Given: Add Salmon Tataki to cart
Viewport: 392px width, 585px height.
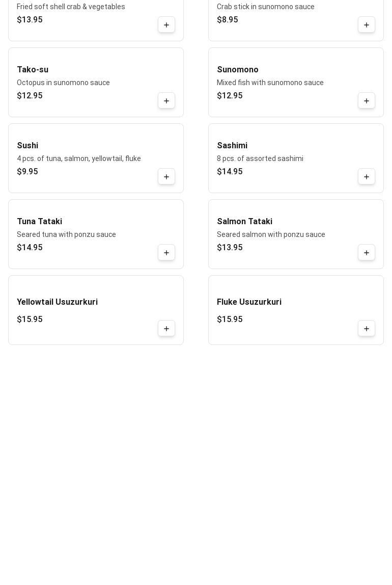Looking at the screenshot, I should [x=367, y=253].
